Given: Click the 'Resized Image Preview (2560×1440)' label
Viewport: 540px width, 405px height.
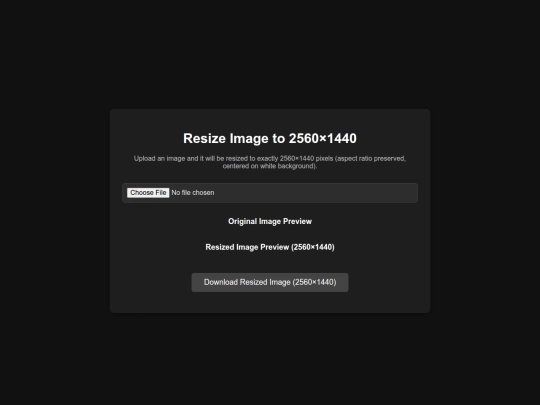Looking at the screenshot, I should coord(270,247).
